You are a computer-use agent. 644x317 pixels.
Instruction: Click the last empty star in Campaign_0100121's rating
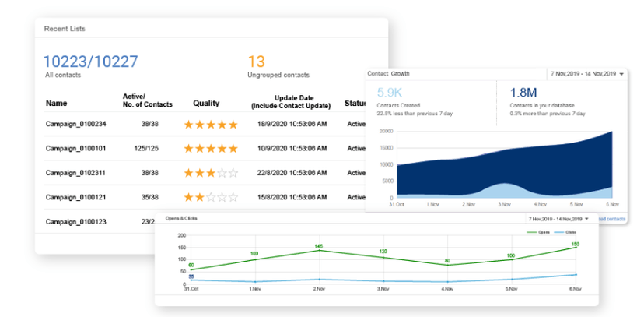[233, 198]
